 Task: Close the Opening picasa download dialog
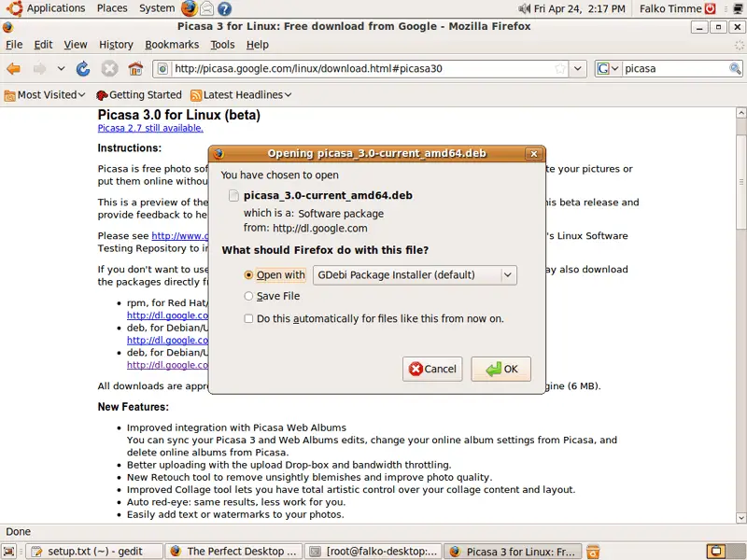(x=533, y=154)
